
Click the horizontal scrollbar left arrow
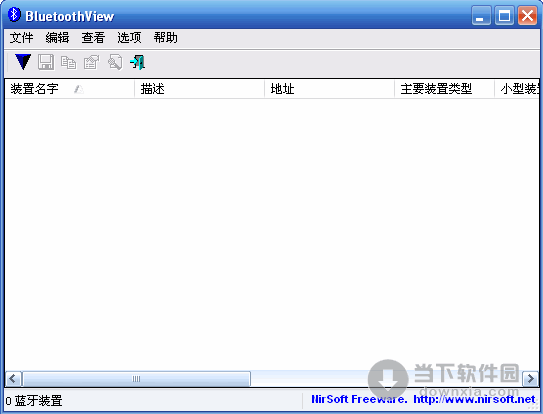[x=13, y=378]
